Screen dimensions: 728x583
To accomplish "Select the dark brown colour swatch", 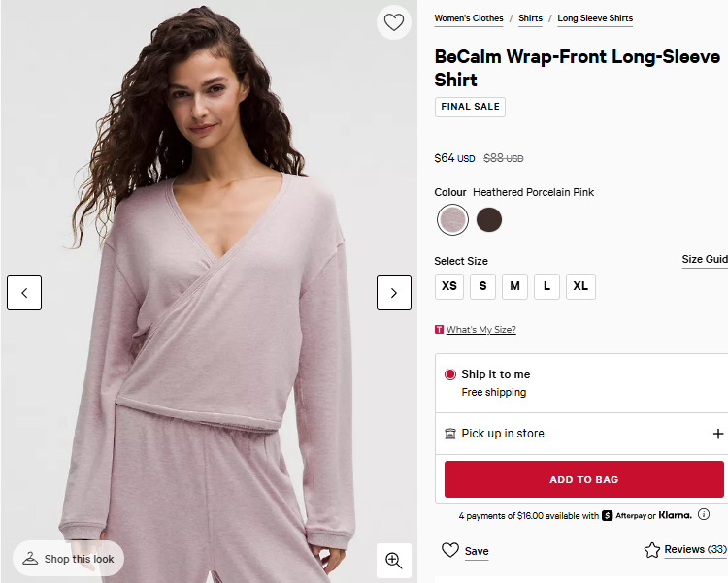I will tap(489, 220).
